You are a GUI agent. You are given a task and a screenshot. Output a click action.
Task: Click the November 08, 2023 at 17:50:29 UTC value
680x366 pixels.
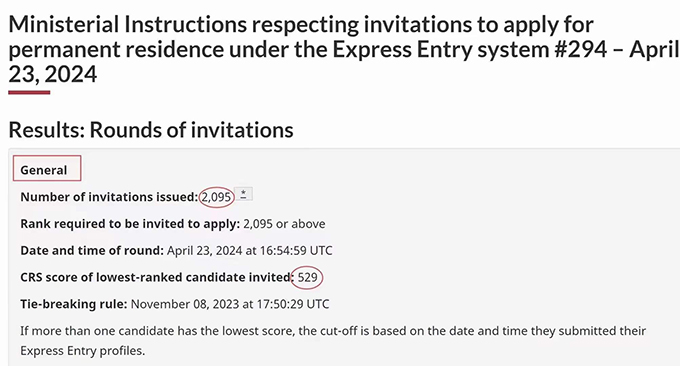[x=230, y=304]
